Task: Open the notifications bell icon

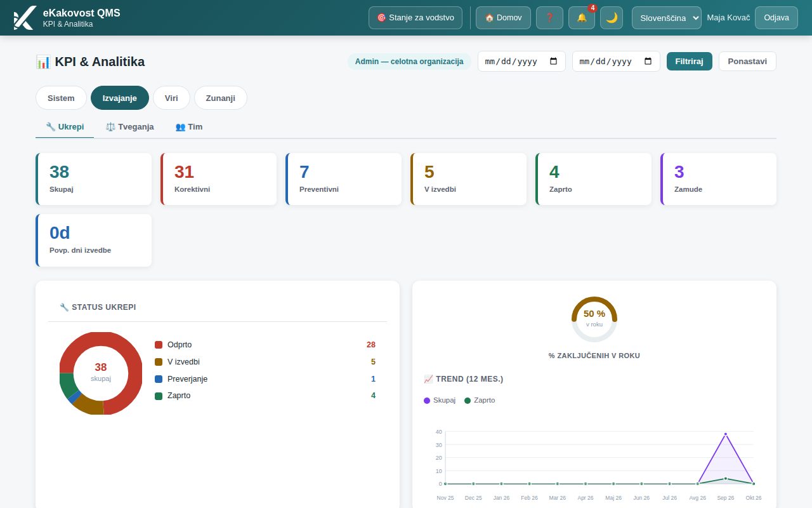Action: [582, 18]
